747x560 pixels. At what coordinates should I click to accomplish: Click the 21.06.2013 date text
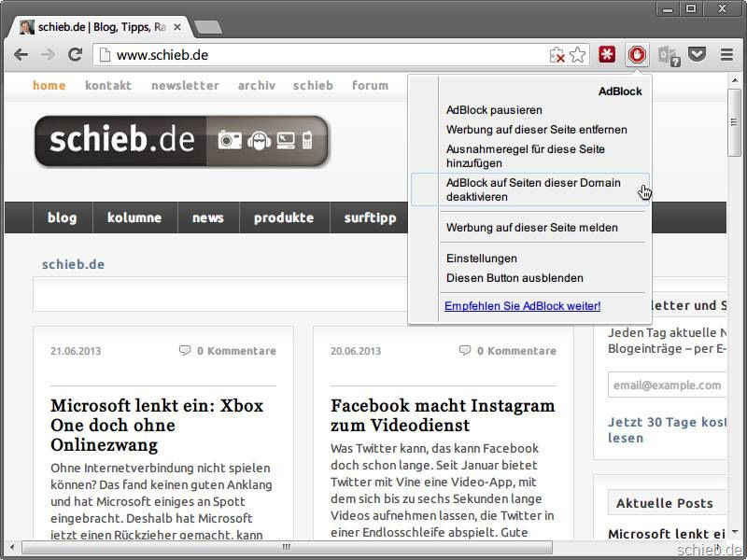tap(76, 352)
